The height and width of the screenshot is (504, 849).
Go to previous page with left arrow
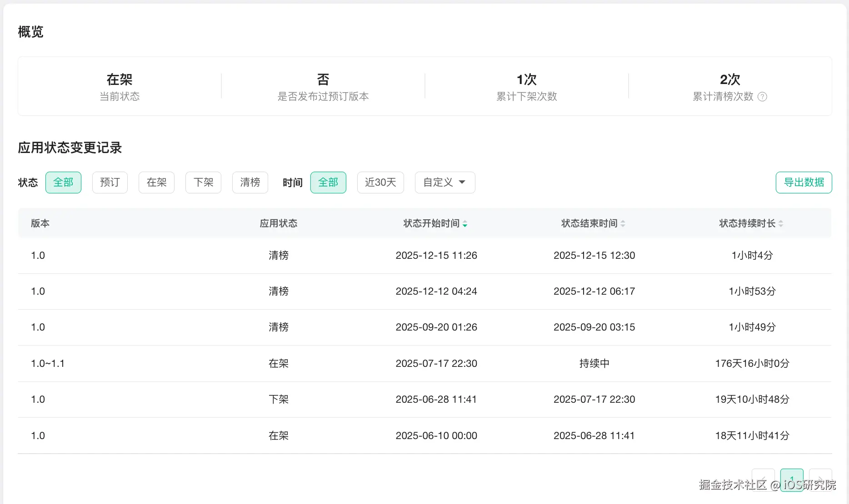(763, 479)
